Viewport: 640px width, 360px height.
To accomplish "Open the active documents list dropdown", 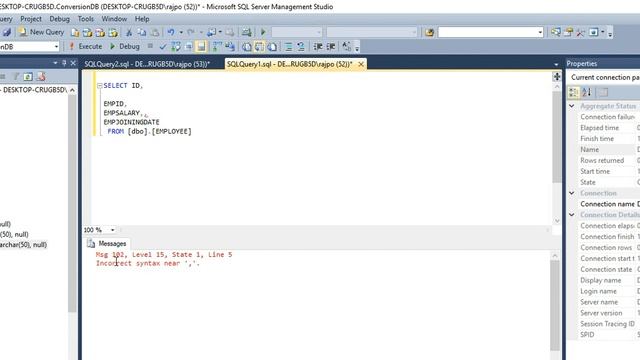I will coord(556,64).
